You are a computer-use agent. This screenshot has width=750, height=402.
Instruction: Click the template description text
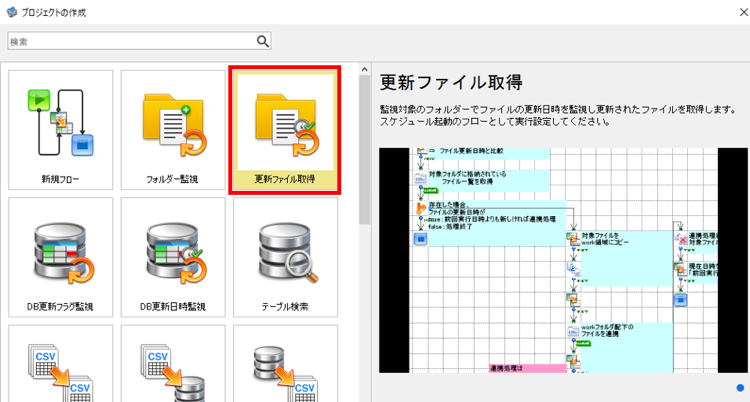pos(558,116)
